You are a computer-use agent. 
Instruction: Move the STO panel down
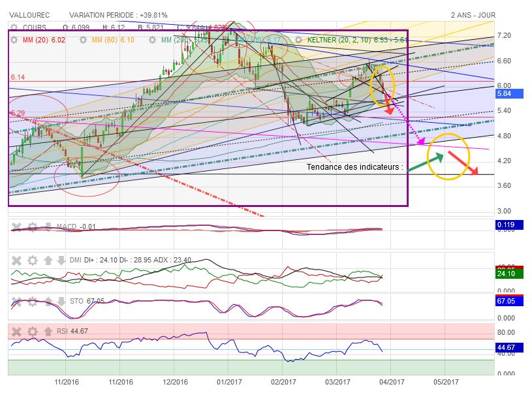pyautogui.click(x=61, y=302)
